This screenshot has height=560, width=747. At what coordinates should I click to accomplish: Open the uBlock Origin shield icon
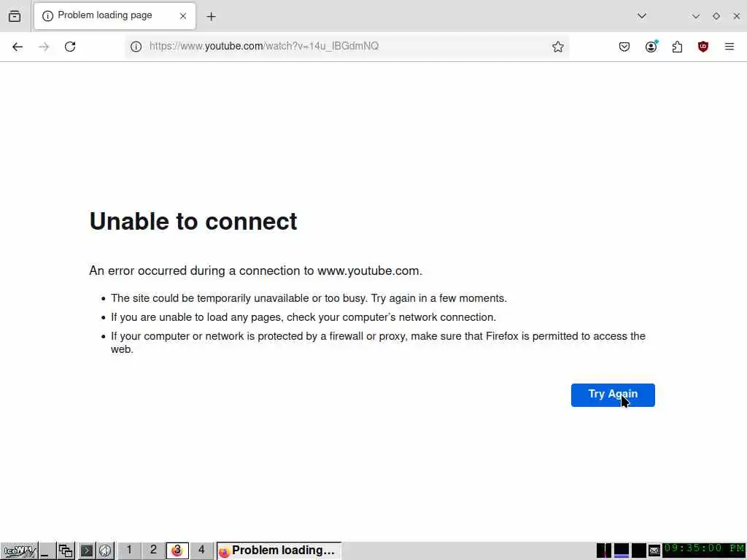[703, 47]
